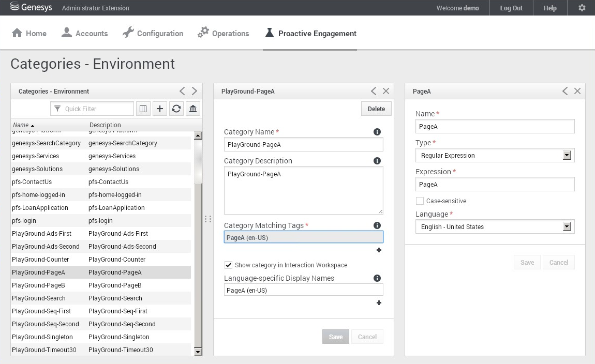Screen dimensions: 595x364
Task: Refresh the categories list
Action: coord(176,109)
